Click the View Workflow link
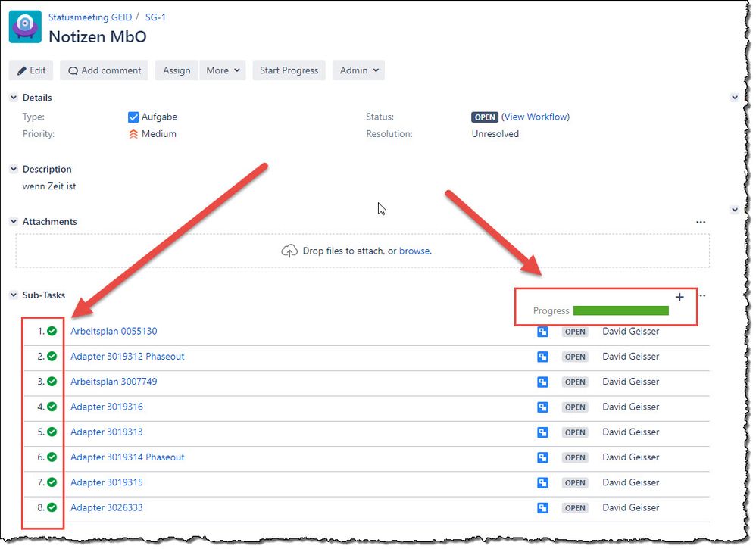The image size is (756, 549). 535,117
